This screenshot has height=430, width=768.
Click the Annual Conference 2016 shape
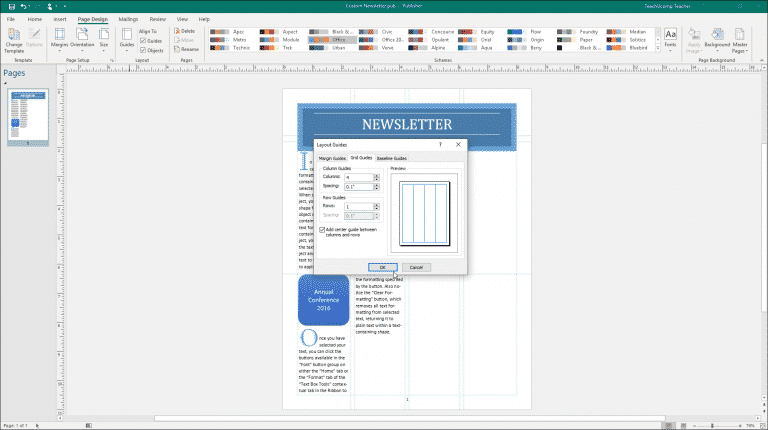[x=324, y=300]
